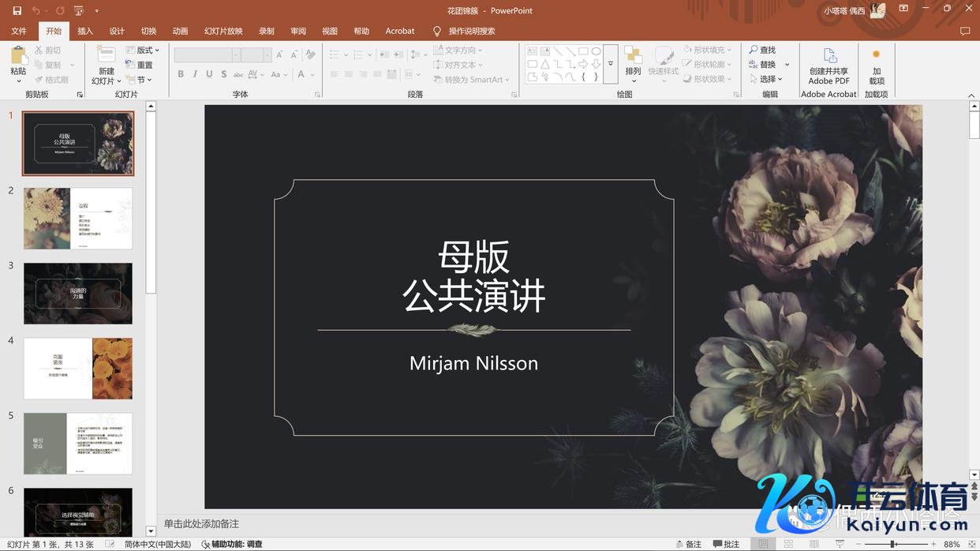
Task: Select slide 4 thumbnail with orange flowers
Action: point(78,369)
